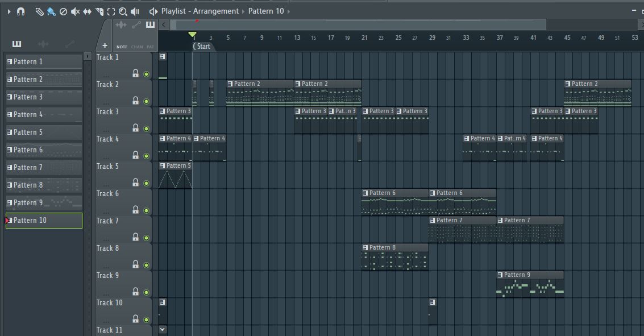Switch to PAT mode
This screenshot has height=336, width=644.
(150, 47)
